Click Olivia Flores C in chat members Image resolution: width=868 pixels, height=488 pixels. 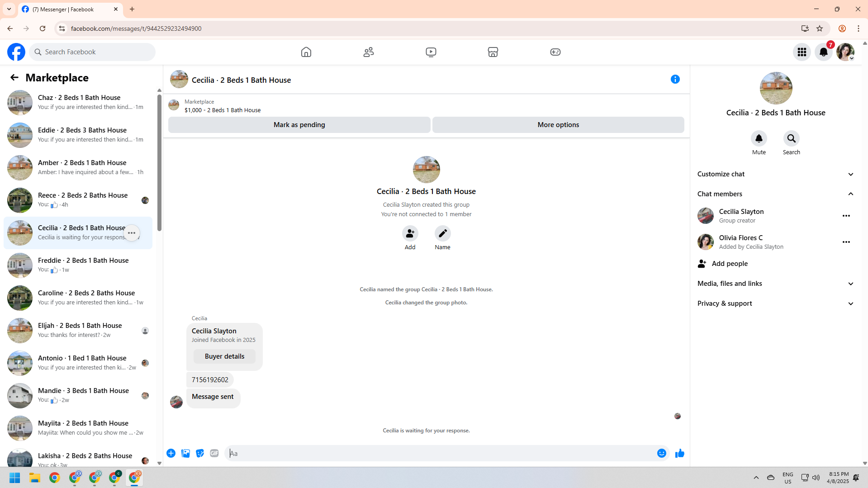[x=740, y=238]
